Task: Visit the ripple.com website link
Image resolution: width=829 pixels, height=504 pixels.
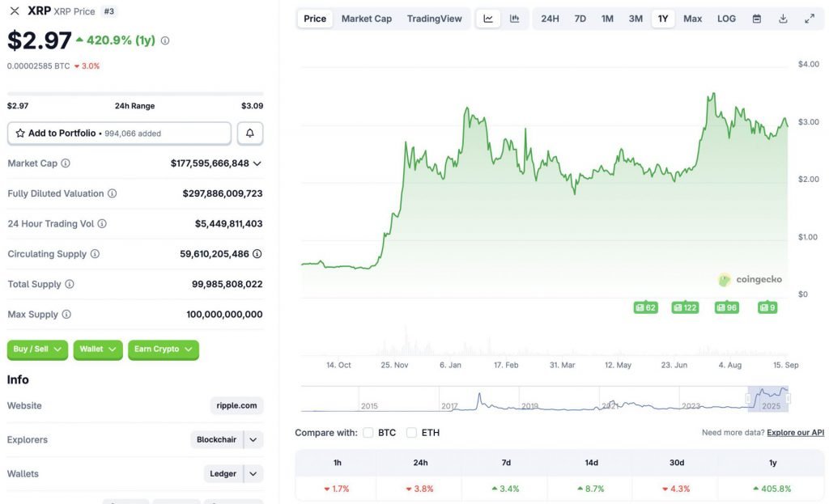Action: click(x=238, y=405)
